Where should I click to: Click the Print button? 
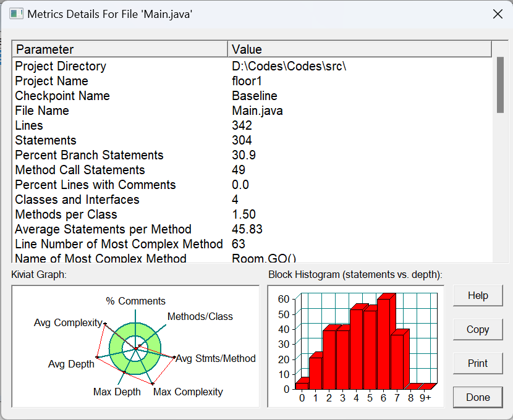tap(478, 363)
